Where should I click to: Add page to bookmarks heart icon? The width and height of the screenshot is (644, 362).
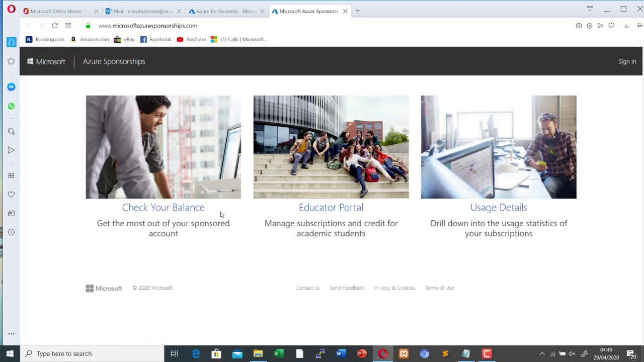[611, 26]
